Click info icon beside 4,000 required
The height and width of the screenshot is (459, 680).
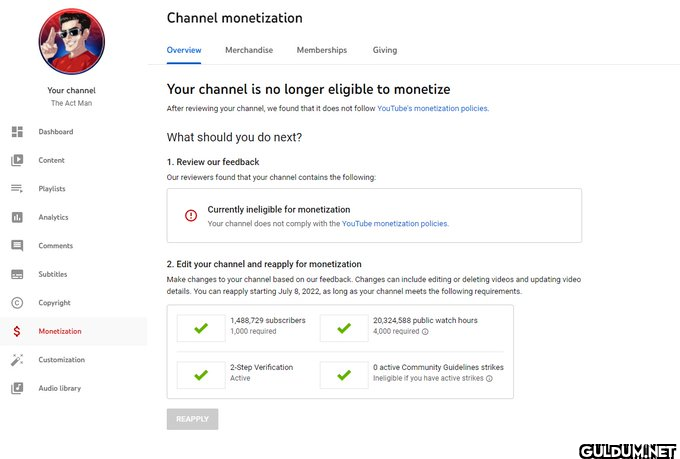point(425,331)
